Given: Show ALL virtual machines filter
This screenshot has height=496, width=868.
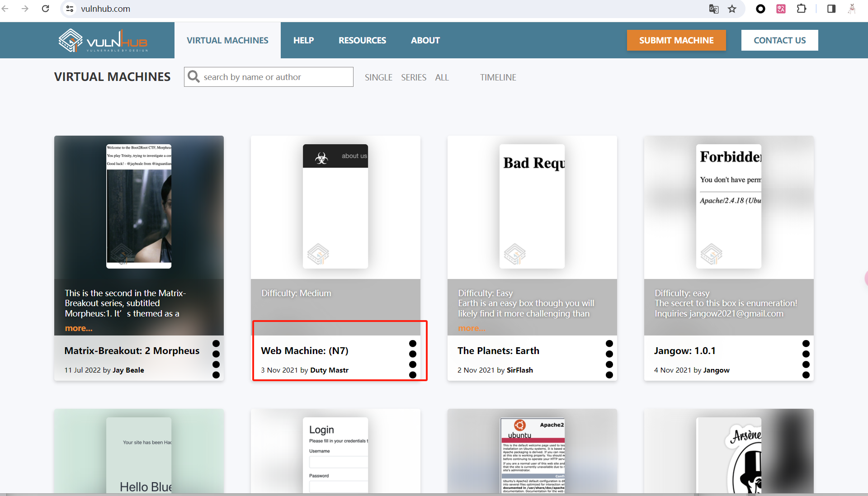Looking at the screenshot, I should tap(442, 77).
